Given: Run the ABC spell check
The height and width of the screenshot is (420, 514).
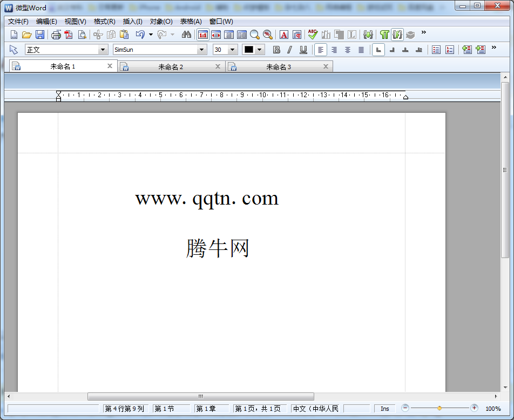Looking at the screenshot, I should [x=313, y=35].
